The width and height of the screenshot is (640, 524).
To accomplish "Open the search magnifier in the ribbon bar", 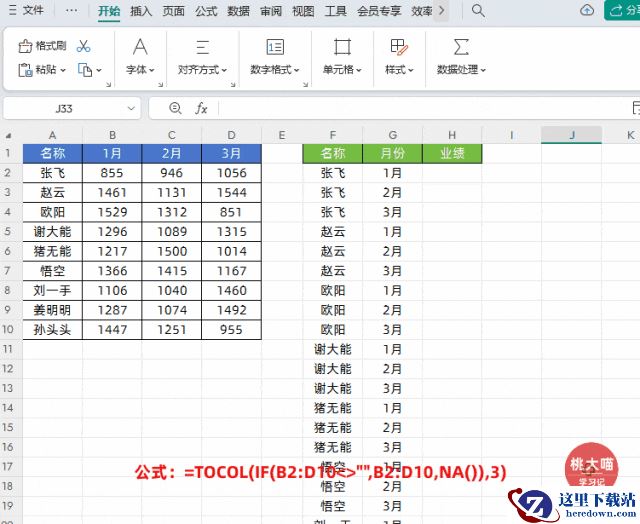I will tap(478, 11).
